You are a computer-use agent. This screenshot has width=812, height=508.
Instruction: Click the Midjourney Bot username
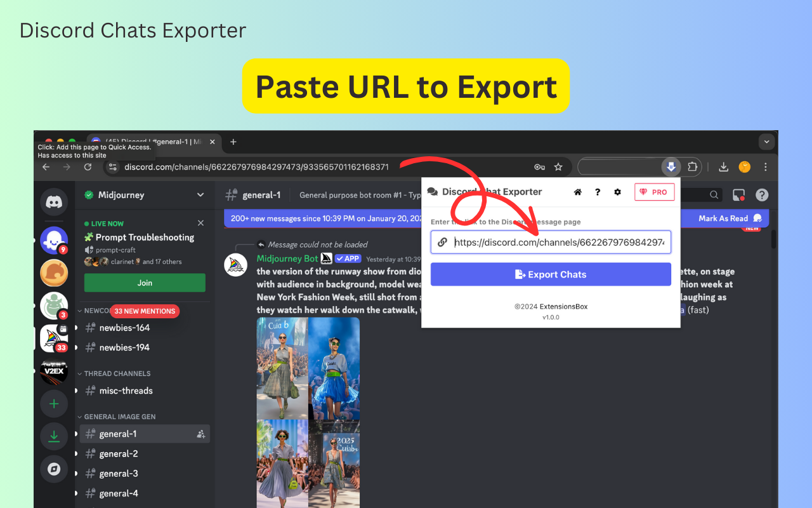point(287,258)
